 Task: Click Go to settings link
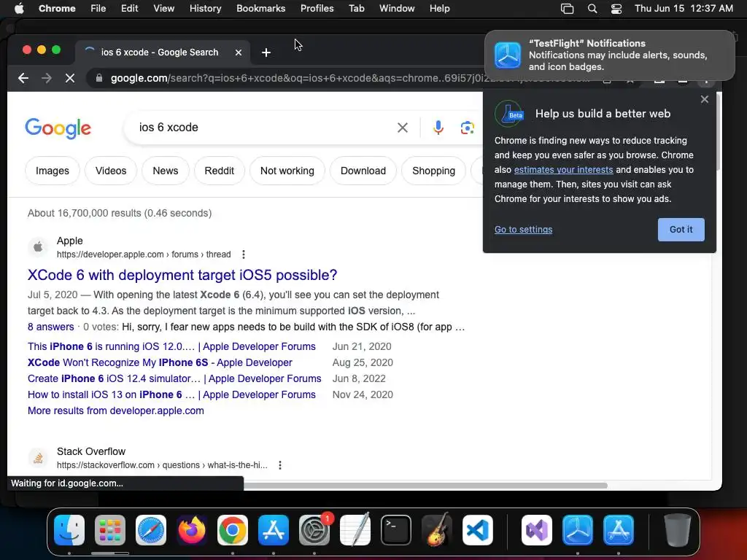pos(523,230)
